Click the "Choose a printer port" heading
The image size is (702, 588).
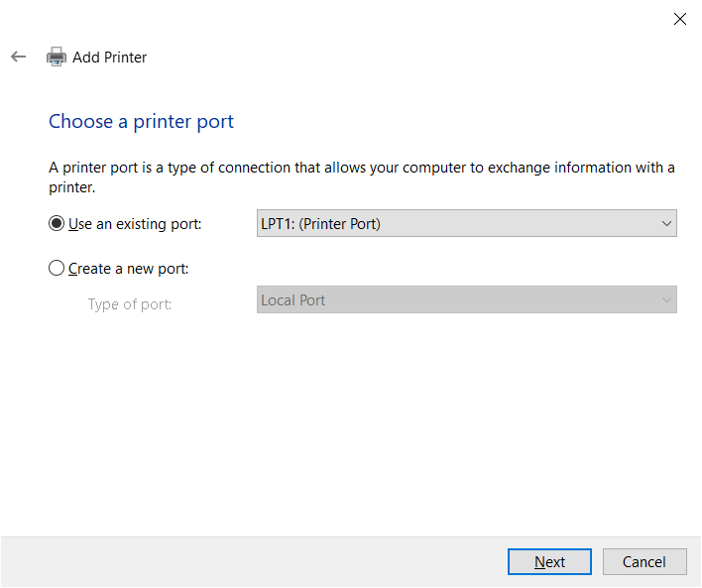pos(141,121)
